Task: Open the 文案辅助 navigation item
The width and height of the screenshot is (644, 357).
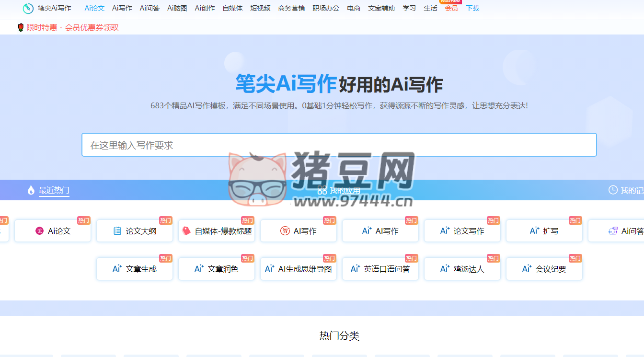Action: 381,8
